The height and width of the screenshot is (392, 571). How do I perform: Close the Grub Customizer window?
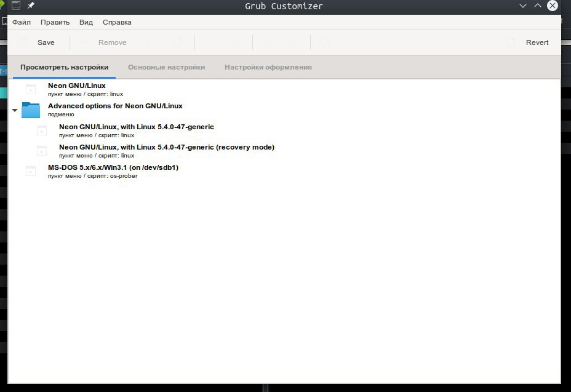pos(553,6)
